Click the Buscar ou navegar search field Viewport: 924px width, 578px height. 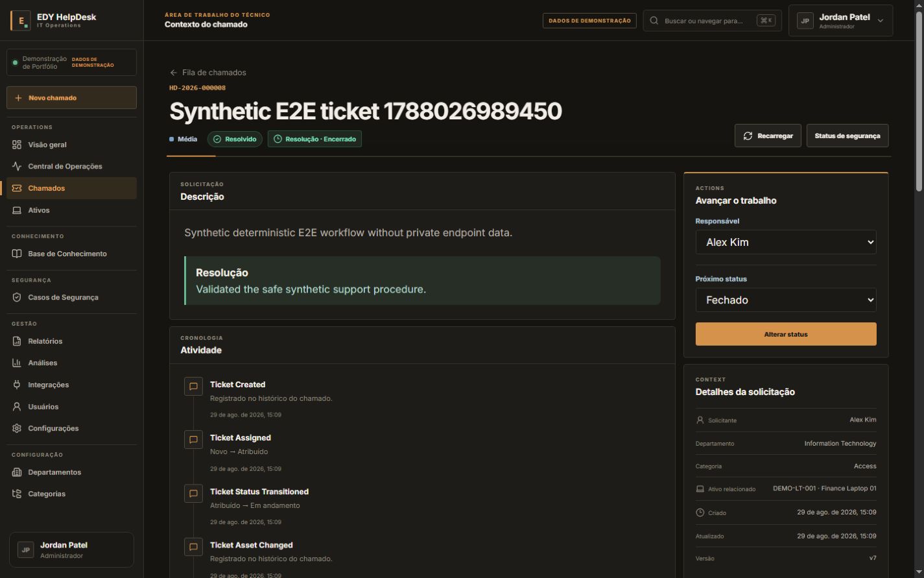(713, 21)
